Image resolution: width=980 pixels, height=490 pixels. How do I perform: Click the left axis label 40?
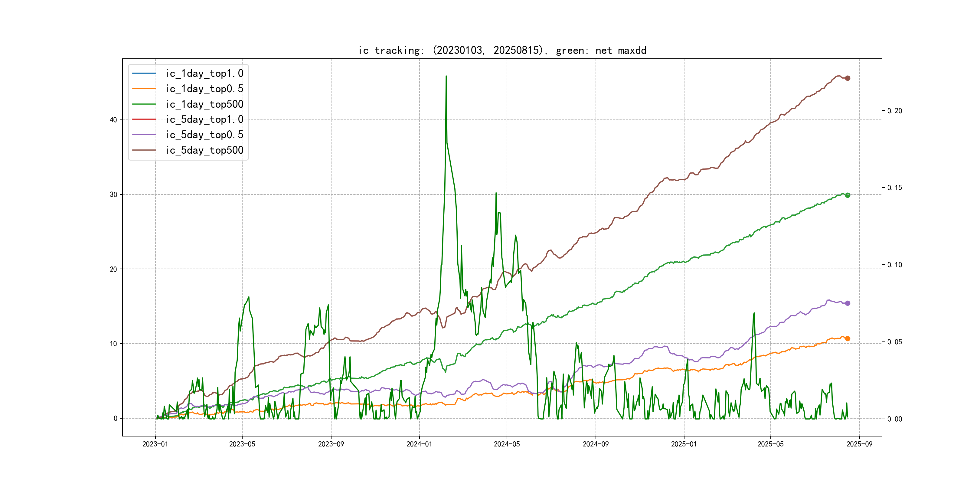point(113,120)
